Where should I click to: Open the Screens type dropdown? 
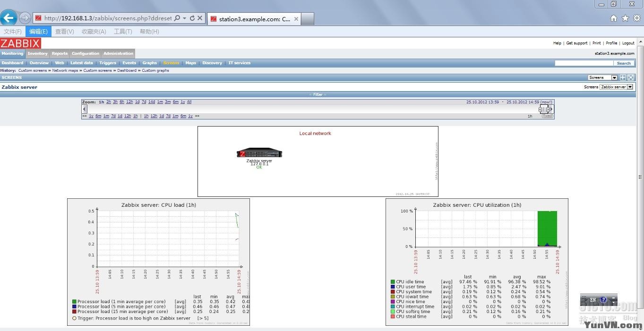(x=603, y=77)
